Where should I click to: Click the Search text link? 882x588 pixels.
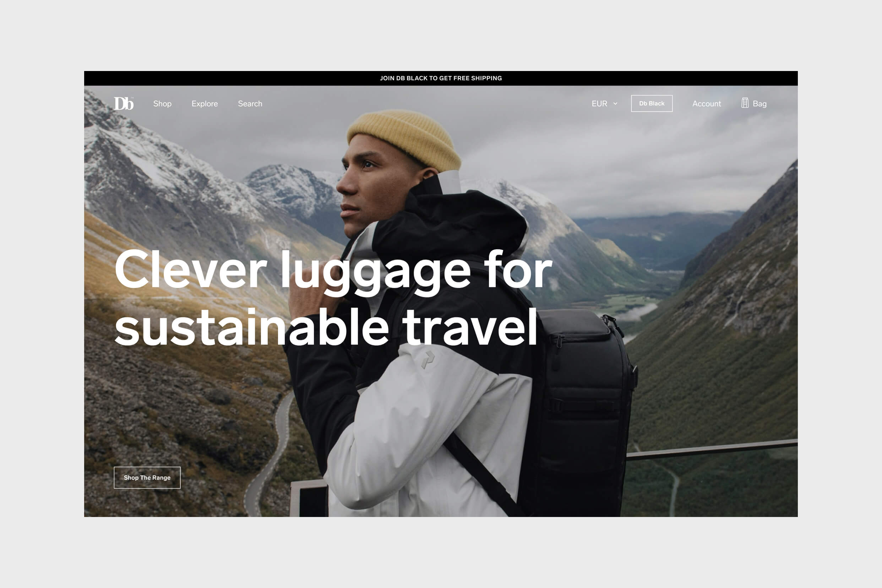[x=250, y=103]
